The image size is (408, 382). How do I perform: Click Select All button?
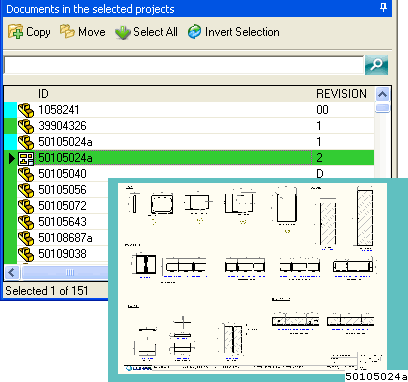[x=146, y=32]
